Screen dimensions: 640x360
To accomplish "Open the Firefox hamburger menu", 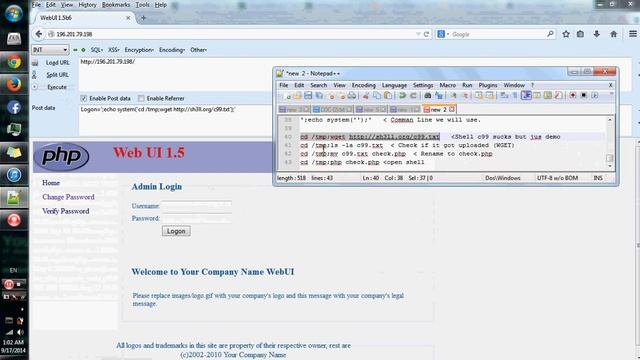I will pos(633,34).
